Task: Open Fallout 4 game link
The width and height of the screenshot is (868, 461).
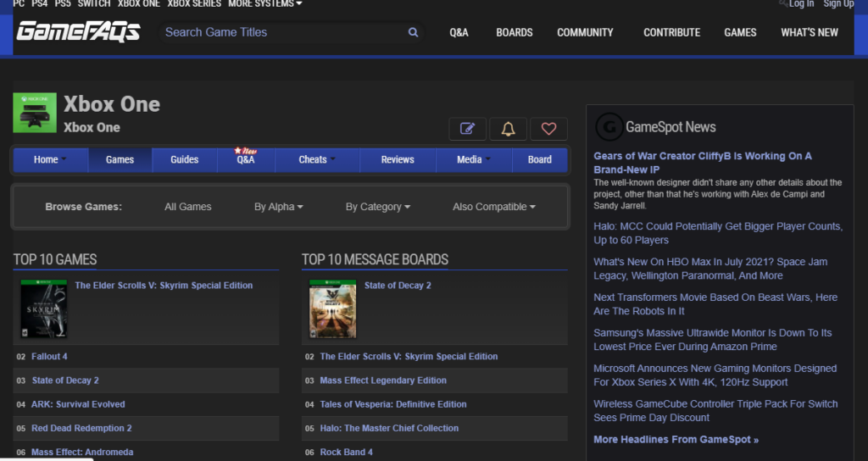Action: coord(49,357)
